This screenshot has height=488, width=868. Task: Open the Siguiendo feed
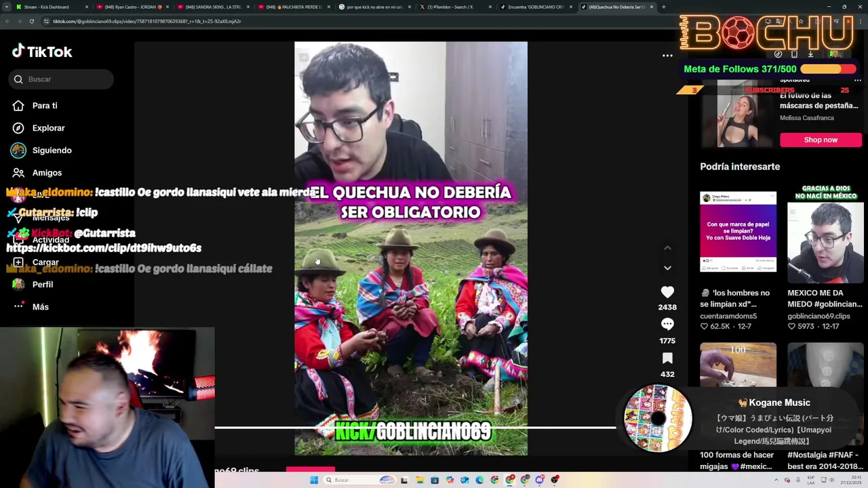tap(52, 150)
